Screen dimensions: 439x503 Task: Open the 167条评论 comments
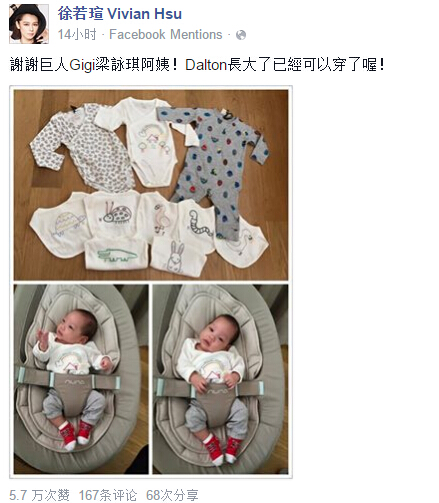click(x=108, y=495)
